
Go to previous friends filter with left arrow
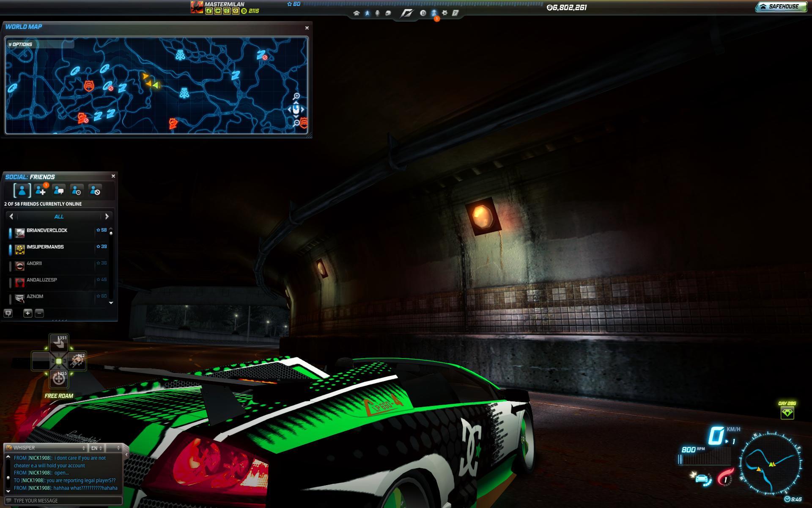point(11,216)
